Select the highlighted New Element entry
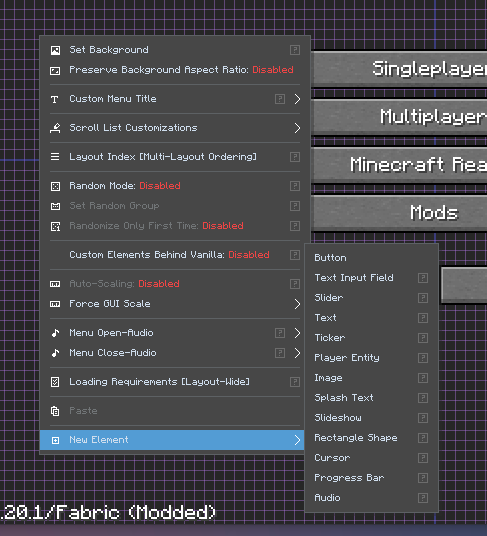Viewport: 487px width, 536px height. tap(172, 440)
